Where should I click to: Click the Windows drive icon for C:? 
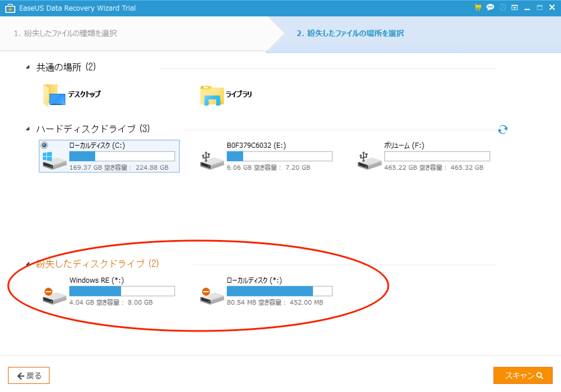coord(54,160)
